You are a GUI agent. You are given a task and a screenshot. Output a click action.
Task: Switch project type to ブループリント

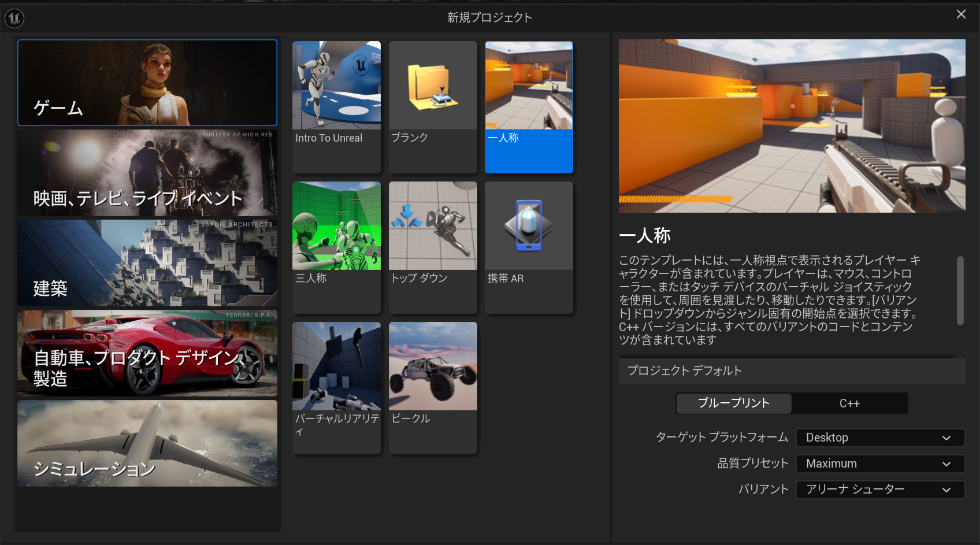pos(734,403)
